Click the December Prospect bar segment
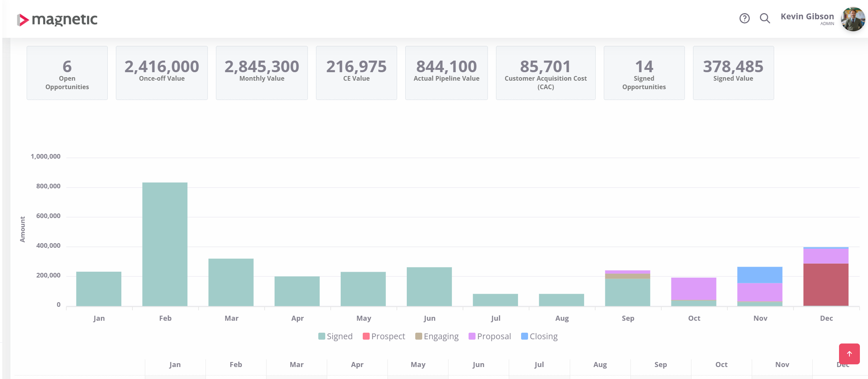Screen dimensions: 868x379 826,284
